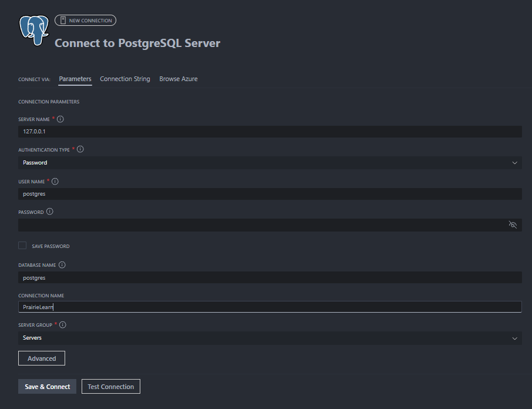Open the Server Group dropdown
The height and width of the screenshot is (409, 532).
(270, 338)
